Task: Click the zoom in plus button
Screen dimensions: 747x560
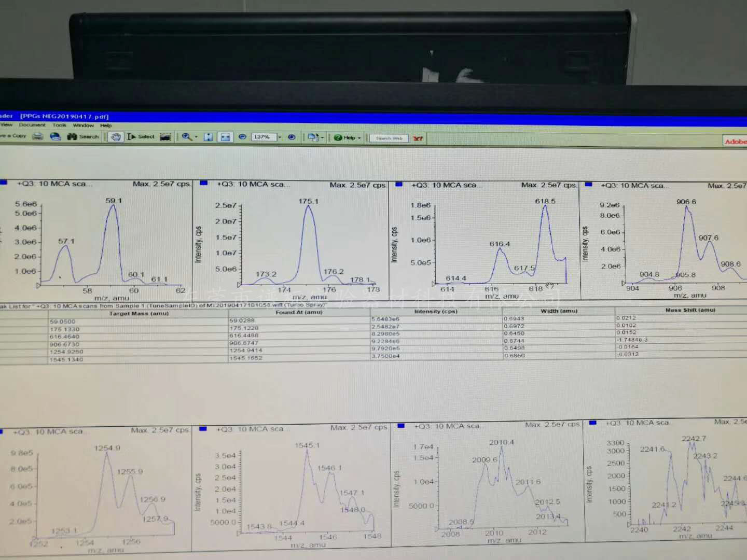Action: point(292,137)
